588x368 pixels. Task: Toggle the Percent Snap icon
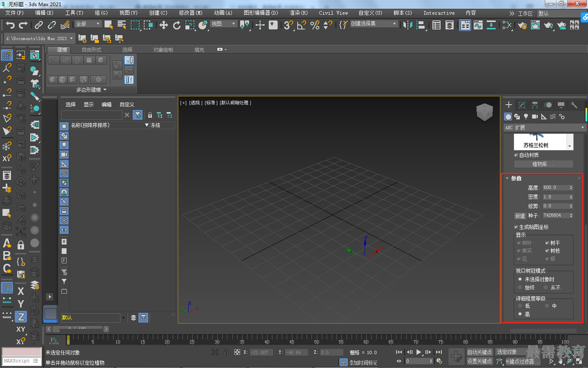click(x=315, y=25)
